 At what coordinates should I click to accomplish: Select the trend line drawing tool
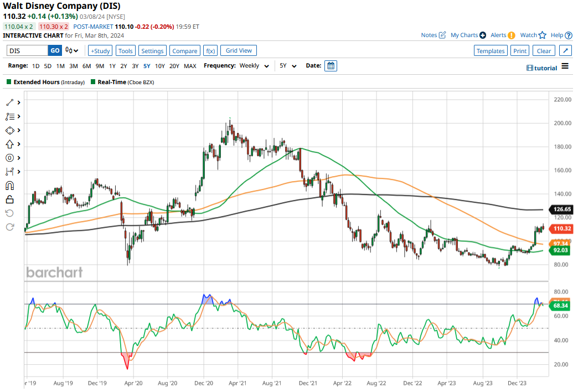click(10, 102)
